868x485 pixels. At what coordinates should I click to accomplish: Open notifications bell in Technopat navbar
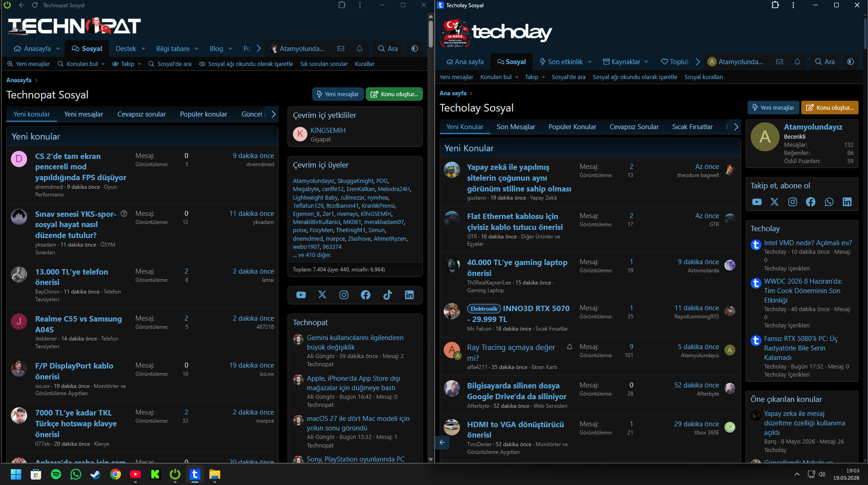pyautogui.click(x=359, y=49)
